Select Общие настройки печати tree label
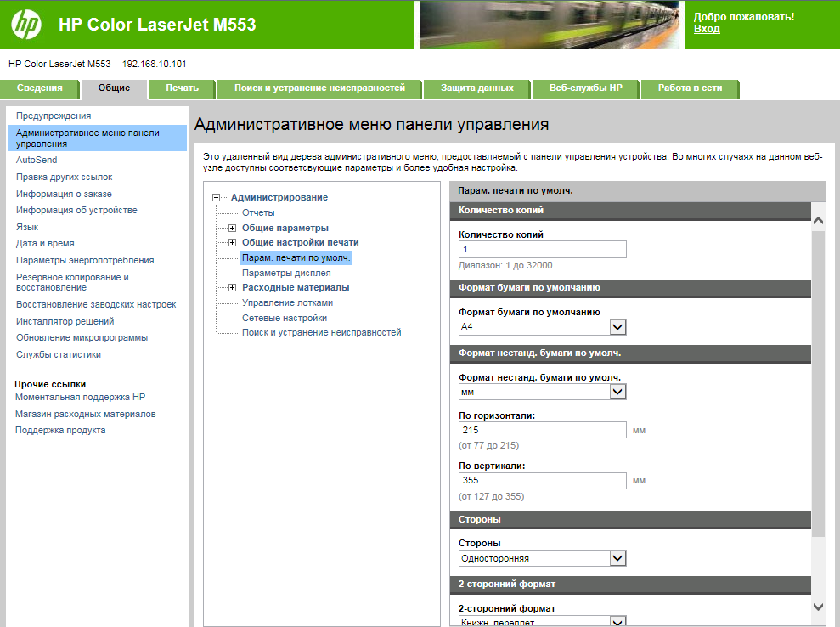The height and width of the screenshot is (627, 840). [x=301, y=243]
